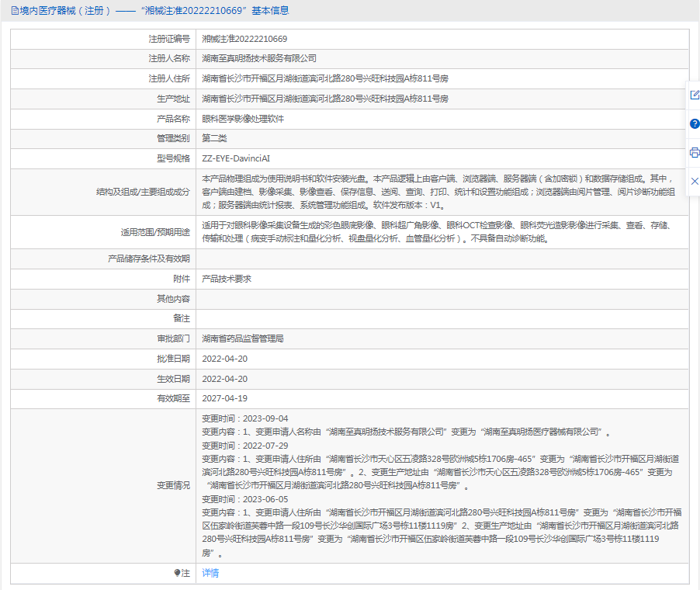Click the edit/feedback pencil icon in sidebar

tap(694, 95)
